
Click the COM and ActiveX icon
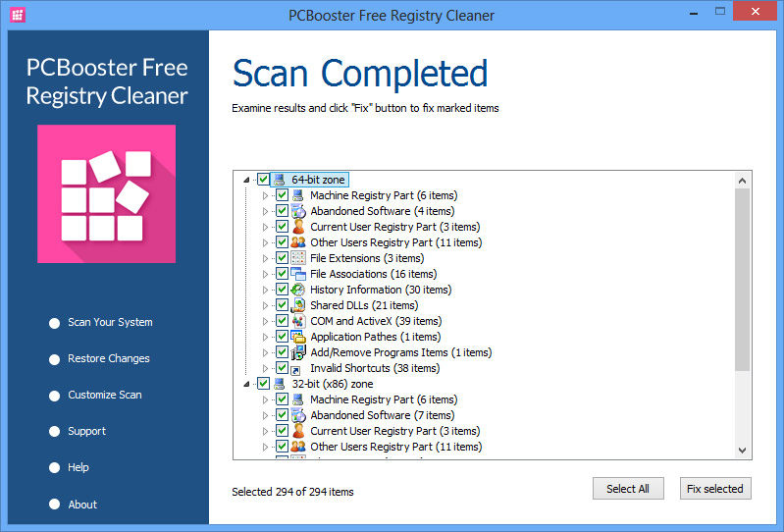point(298,321)
